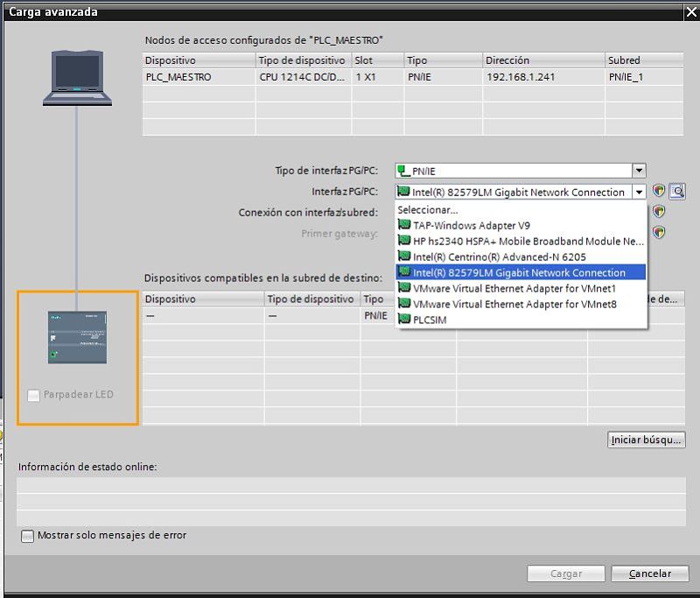The image size is (700, 598).
Task: Click the shield icon beside Interfaz PG/PC
Action: coord(660,192)
